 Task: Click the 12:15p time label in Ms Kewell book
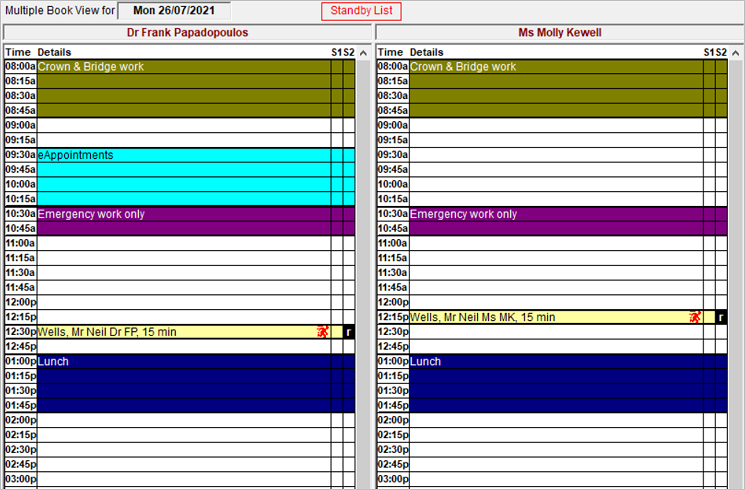pyautogui.click(x=393, y=317)
